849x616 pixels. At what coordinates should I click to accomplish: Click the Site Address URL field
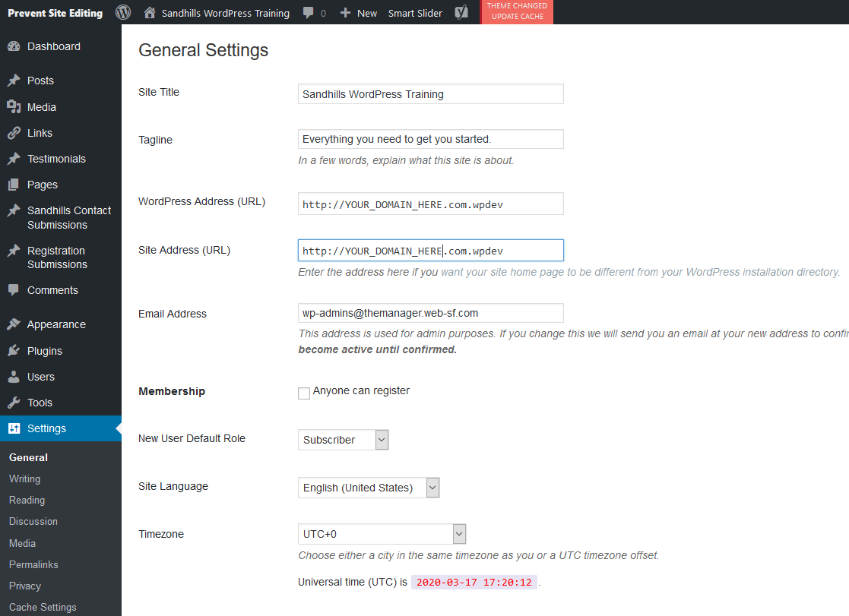[x=430, y=251]
